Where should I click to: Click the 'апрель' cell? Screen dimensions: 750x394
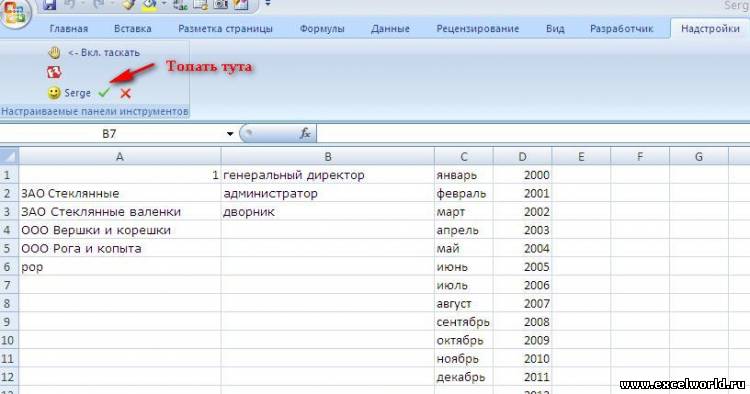pos(463,230)
